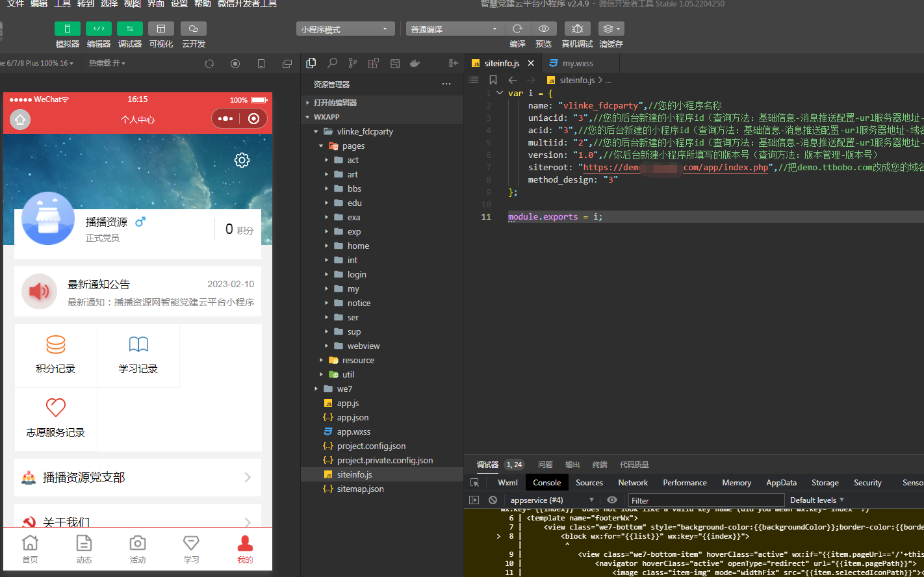The width and height of the screenshot is (924, 577).
Task: Open the problems (问题) panel tab
Action: pos(545,465)
